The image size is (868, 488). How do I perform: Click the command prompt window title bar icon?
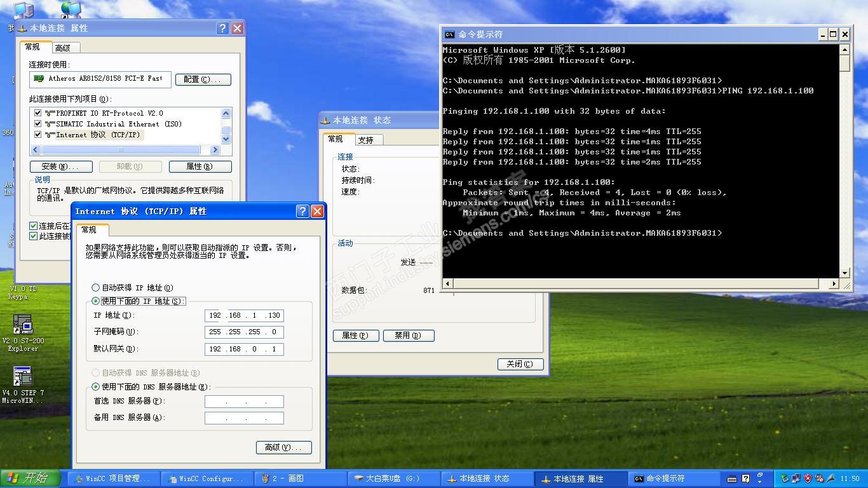pos(449,34)
